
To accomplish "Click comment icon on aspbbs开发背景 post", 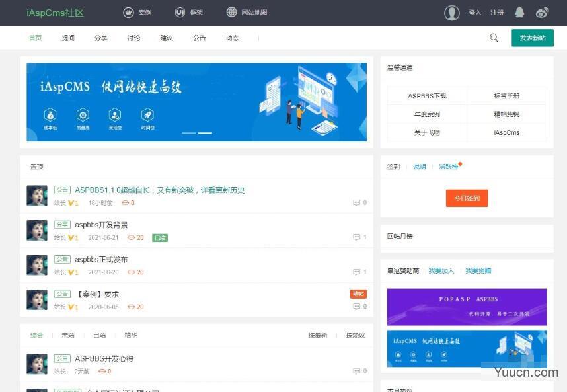I will coord(357,237).
